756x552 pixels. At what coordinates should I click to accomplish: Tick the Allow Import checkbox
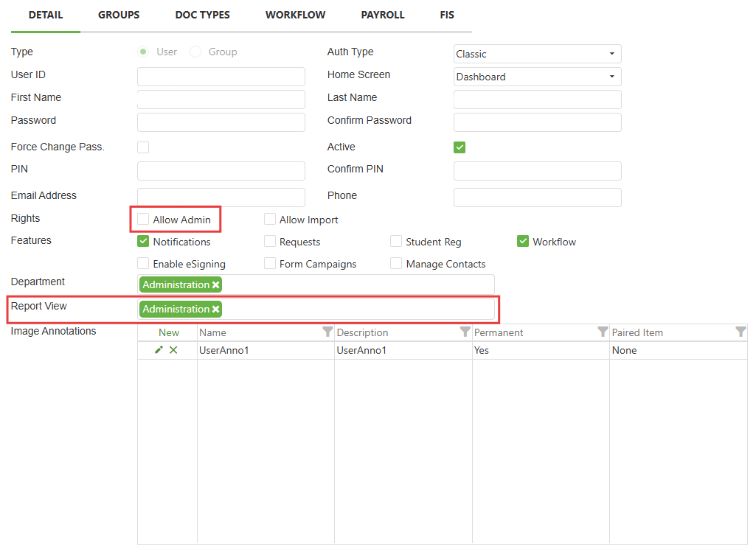pyautogui.click(x=270, y=219)
